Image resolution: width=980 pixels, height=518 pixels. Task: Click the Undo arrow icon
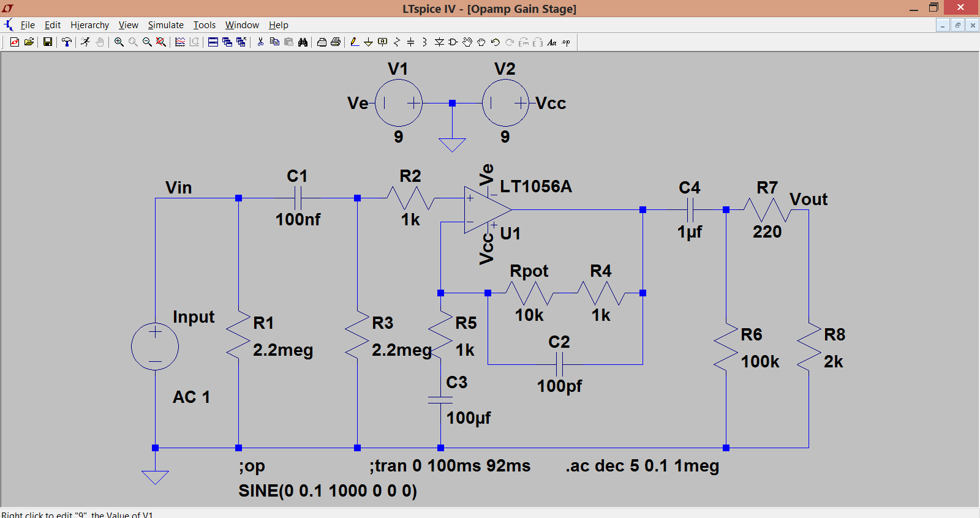pyautogui.click(x=496, y=42)
